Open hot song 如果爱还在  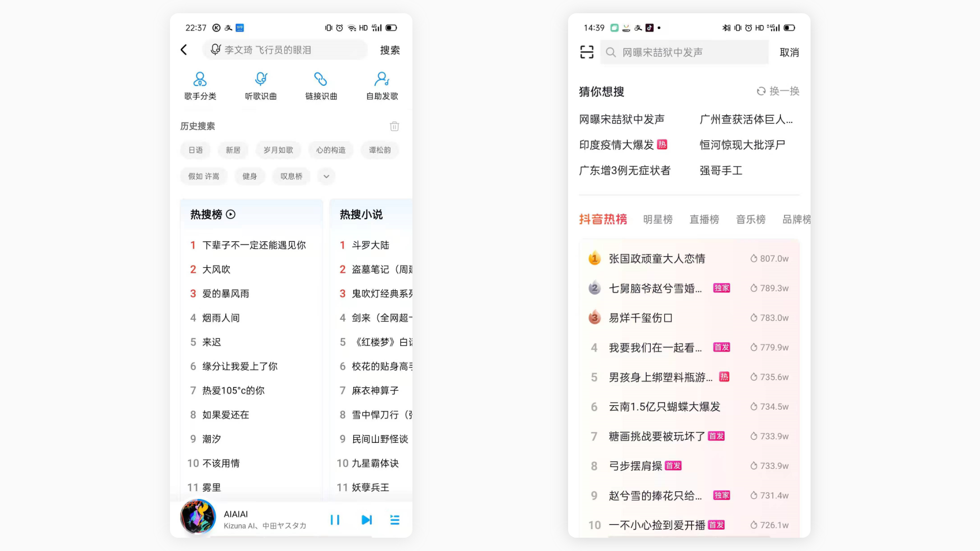226,415
